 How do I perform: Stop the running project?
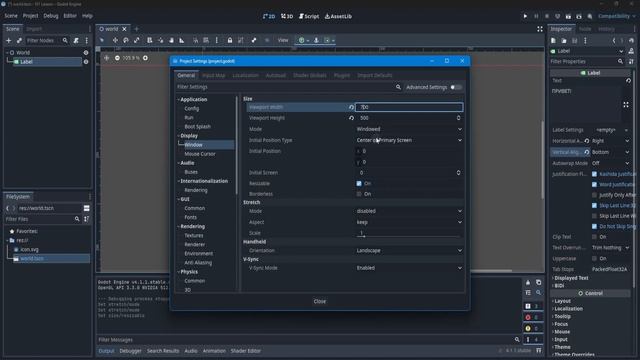click(547, 16)
